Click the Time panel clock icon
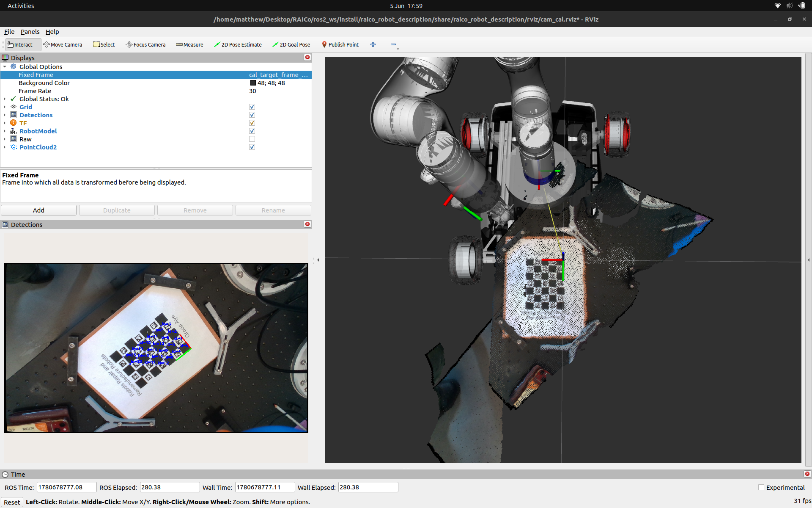 5,474
